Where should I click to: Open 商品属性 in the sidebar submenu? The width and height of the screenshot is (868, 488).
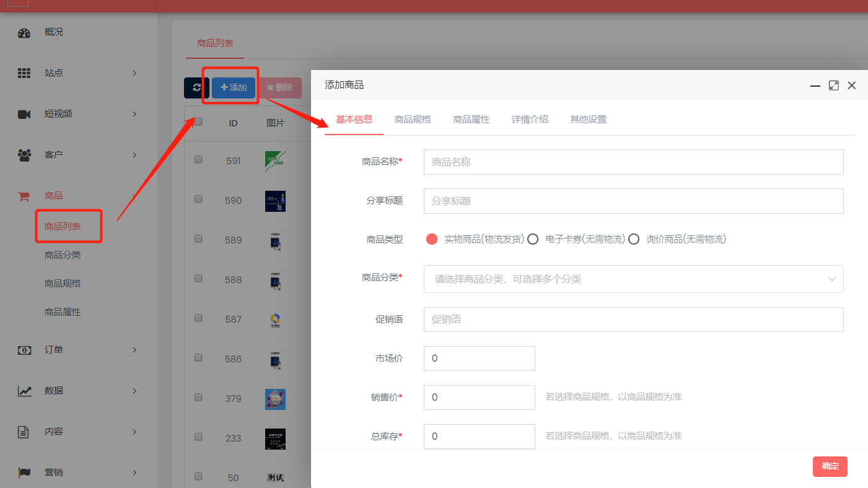point(63,312)
